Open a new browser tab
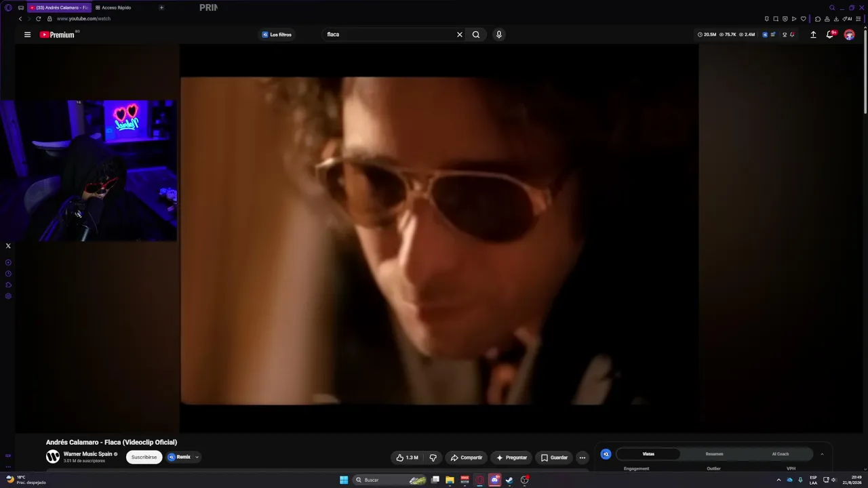The height and width of the screenshot is (488, 868). point(161,7)
